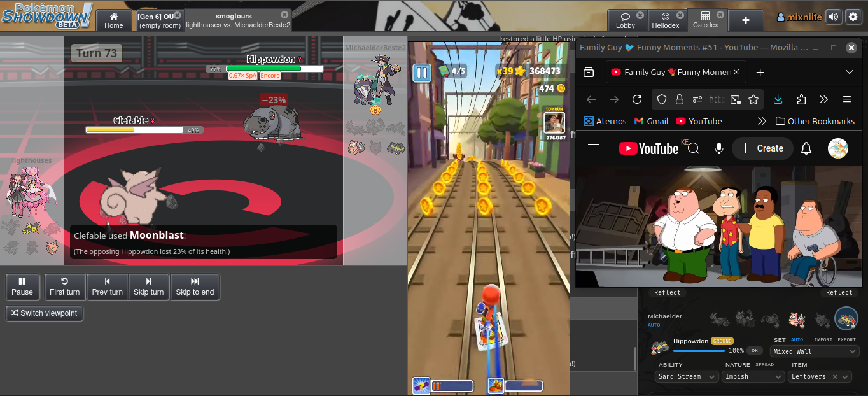Open the Showdown Home tab
The image size is (868, 396).
click(x=114, y=20)
